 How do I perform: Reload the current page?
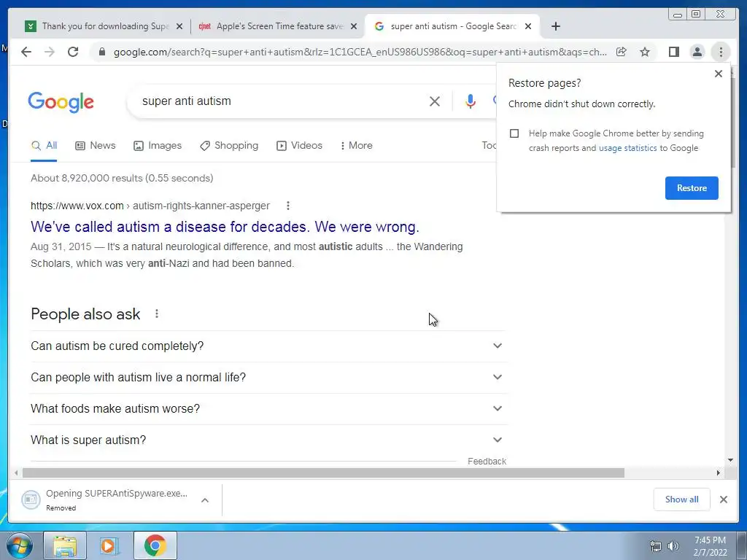pos(73,52)
